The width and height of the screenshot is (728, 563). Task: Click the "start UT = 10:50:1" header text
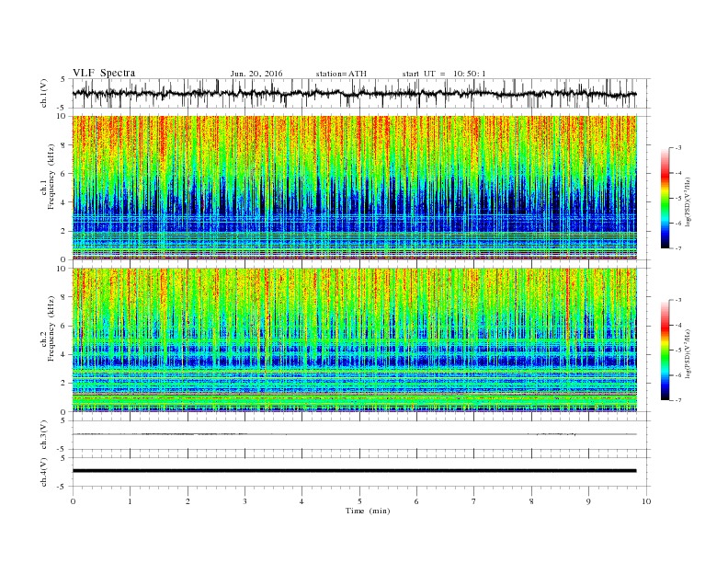coord(444,74)
